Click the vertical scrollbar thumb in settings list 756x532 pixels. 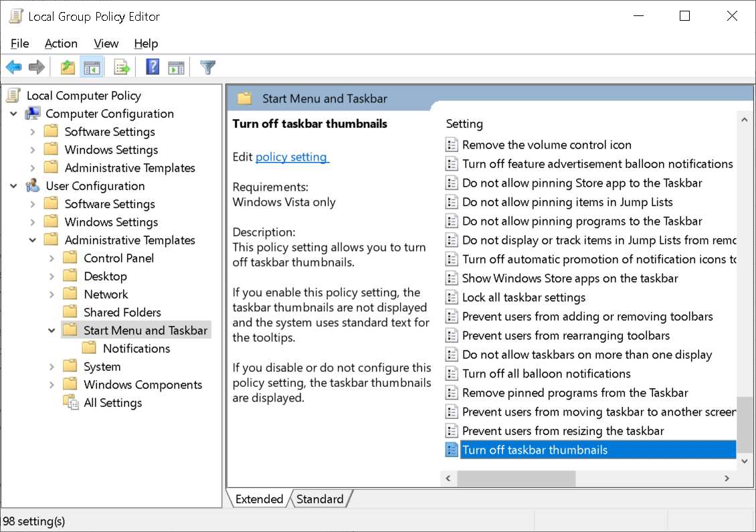(745, 426)
